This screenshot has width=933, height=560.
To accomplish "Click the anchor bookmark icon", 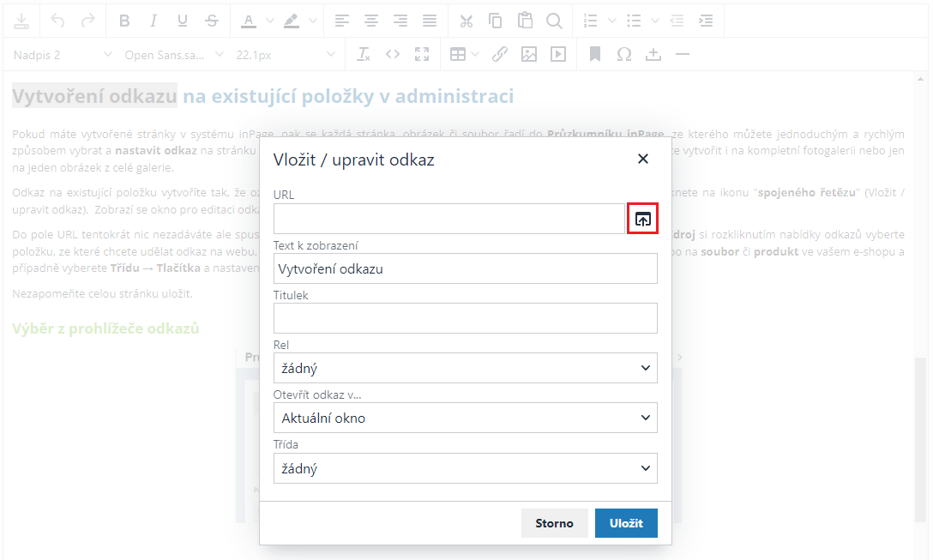I will tap(595, 55).
